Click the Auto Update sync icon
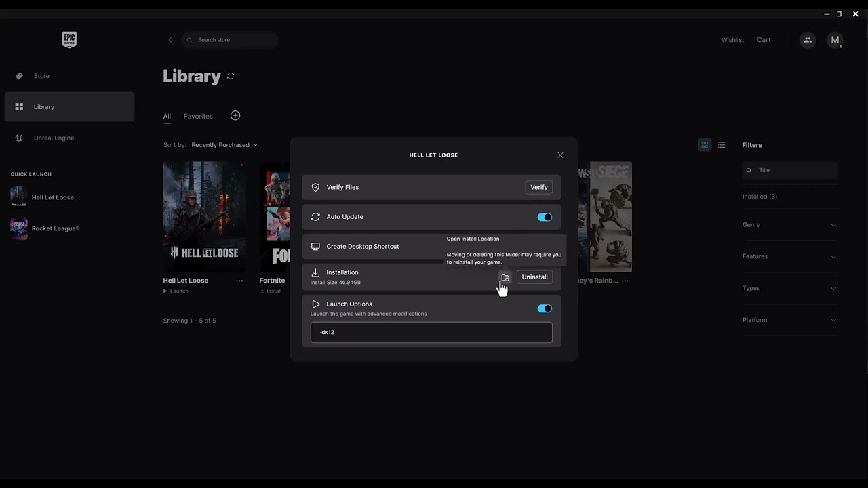This screenshot has height=488, width=868. pos(315,217)
